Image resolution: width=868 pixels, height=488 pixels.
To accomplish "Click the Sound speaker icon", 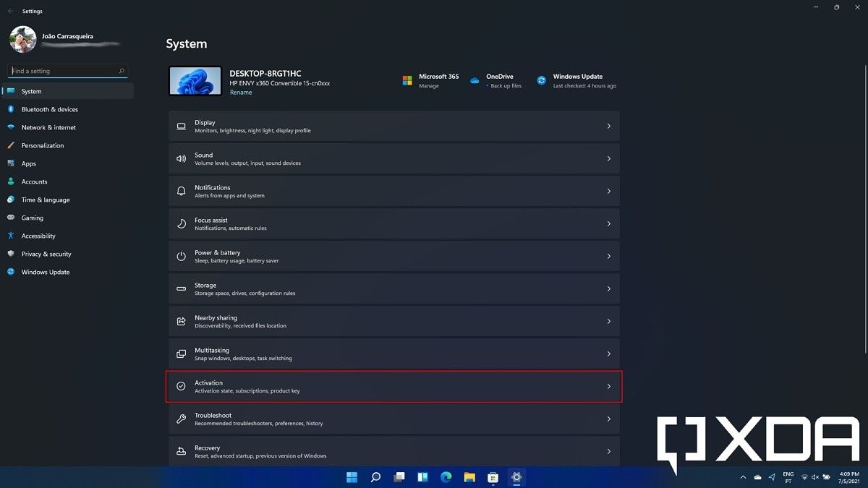I will (181, 159).
